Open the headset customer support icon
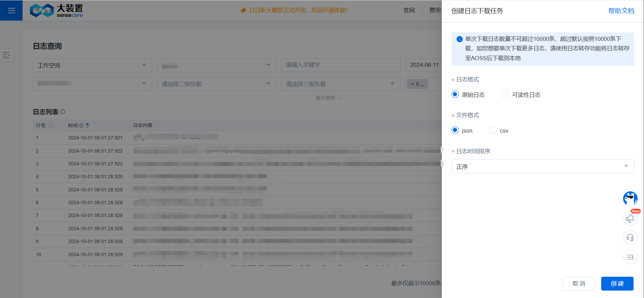 point(630,238)
